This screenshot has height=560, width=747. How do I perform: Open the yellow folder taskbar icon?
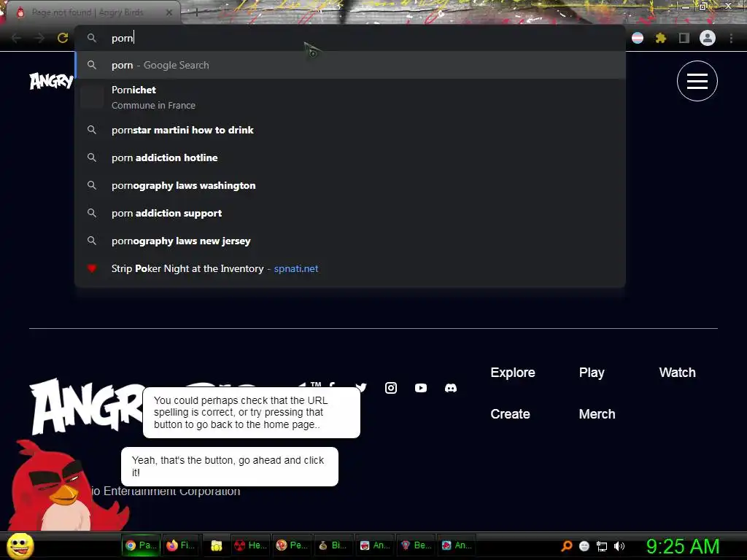[x=217, y=545]
